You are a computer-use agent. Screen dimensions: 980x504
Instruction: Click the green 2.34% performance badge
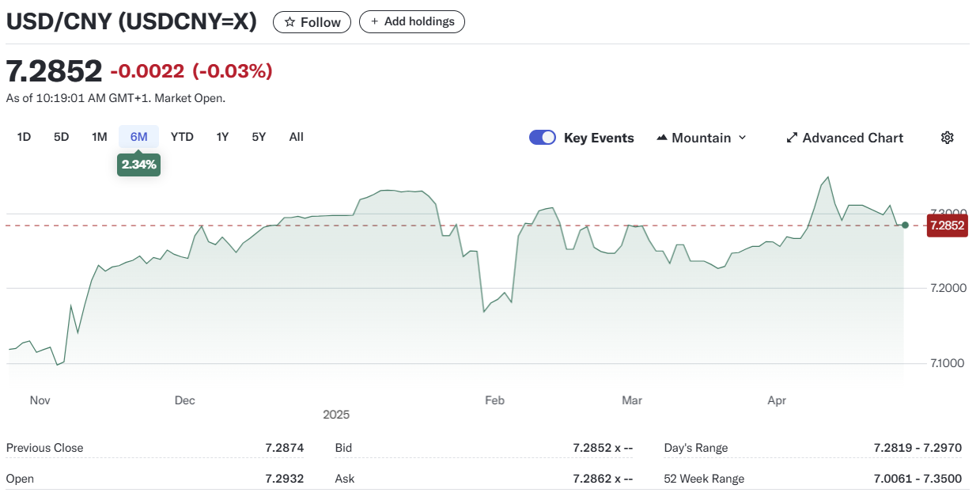click(138, 165)
